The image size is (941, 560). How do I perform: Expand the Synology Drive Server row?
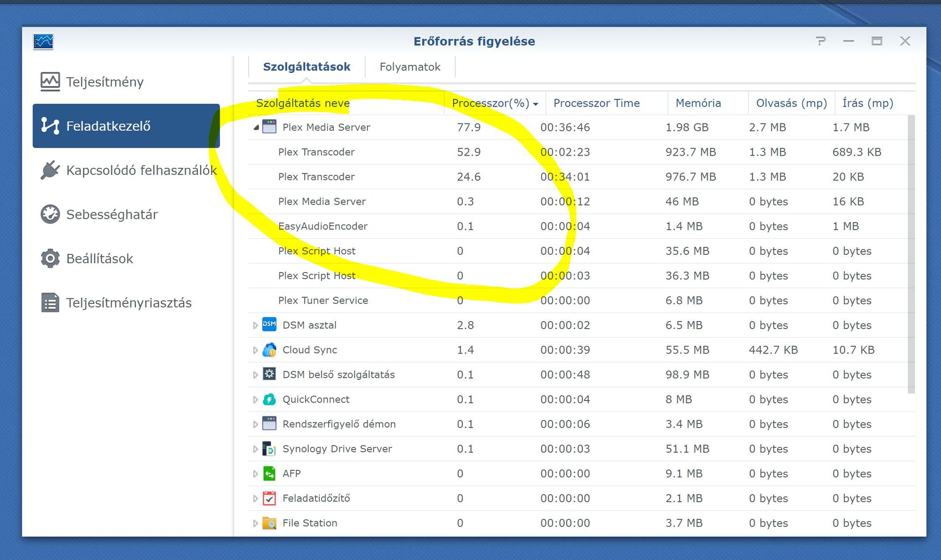(x=255, y=449)
